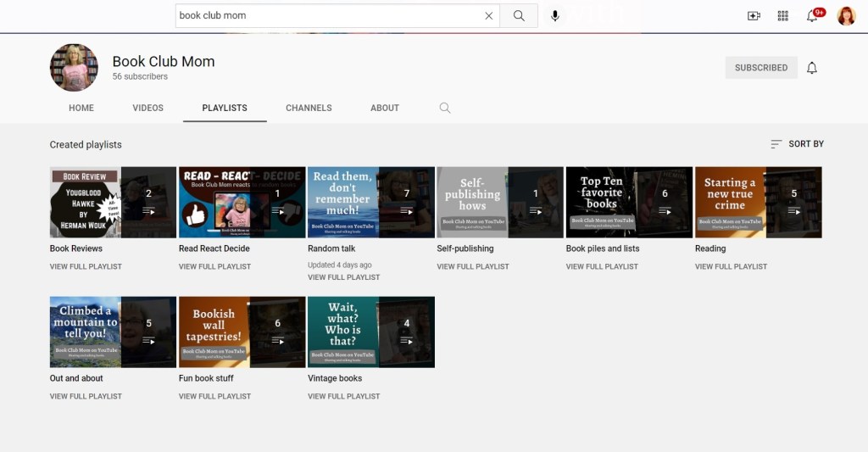Open the SORT BY dropdown
This screenshot has width=868, height=452.
(x=797, y=144)
